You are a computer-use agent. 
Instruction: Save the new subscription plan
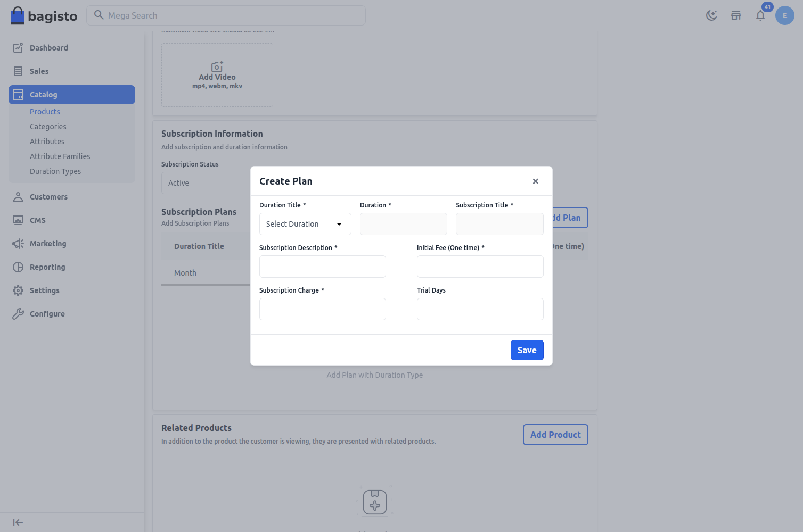(x=527, y=350)
